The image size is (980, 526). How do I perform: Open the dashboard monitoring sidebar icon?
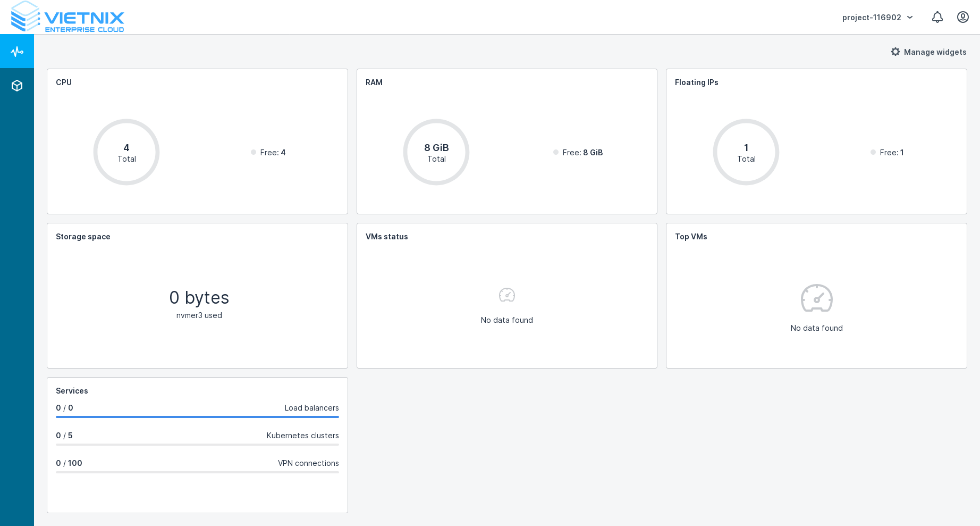tap(17, 52)
